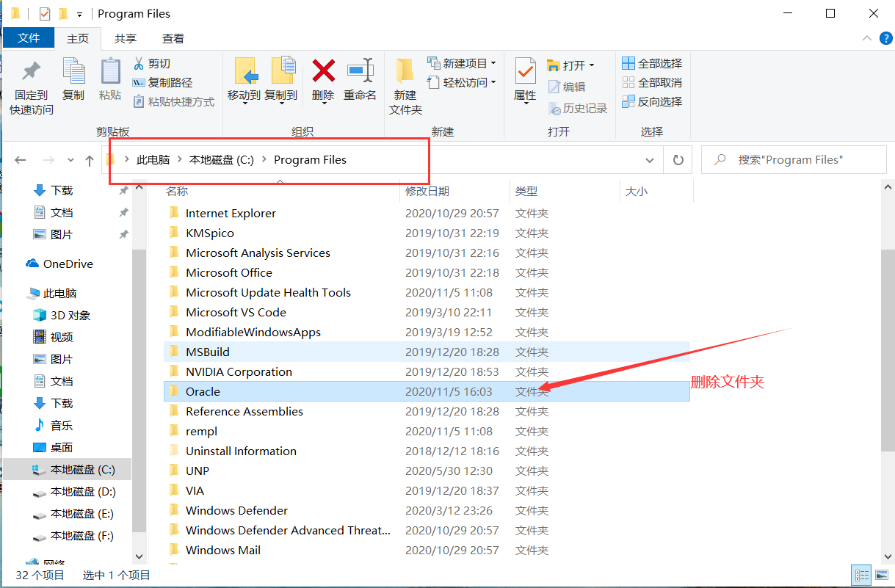The height and width of the screenshot is (588, 895).
Task: Invert selection (反向选择)
Action: (652, 102)
